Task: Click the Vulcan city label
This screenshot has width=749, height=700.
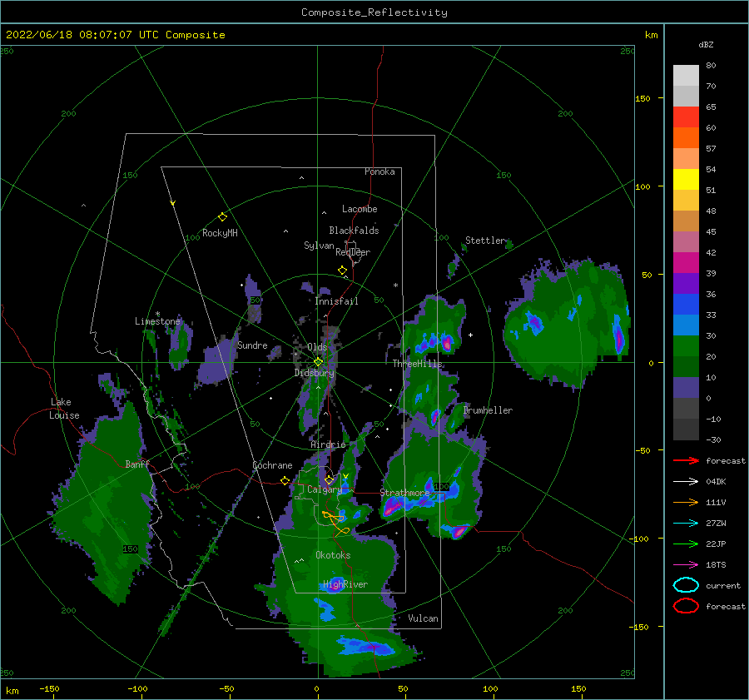Action: coord(424,618)
